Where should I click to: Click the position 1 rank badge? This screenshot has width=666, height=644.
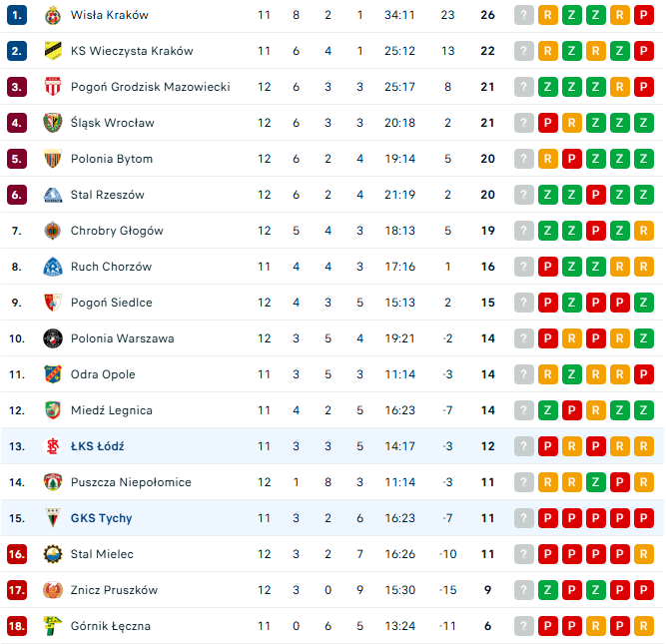(x=16, y=15)
